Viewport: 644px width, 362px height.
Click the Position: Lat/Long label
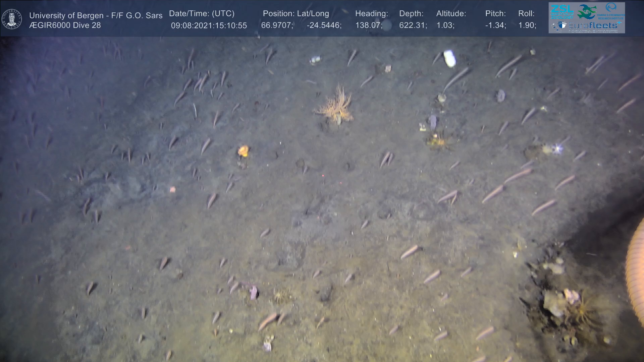pyautogui.click(x=296, y=14)
